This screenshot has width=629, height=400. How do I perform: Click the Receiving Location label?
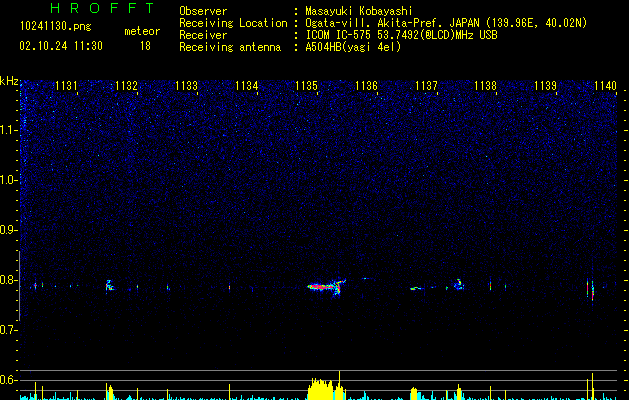[x=233, y=23]
